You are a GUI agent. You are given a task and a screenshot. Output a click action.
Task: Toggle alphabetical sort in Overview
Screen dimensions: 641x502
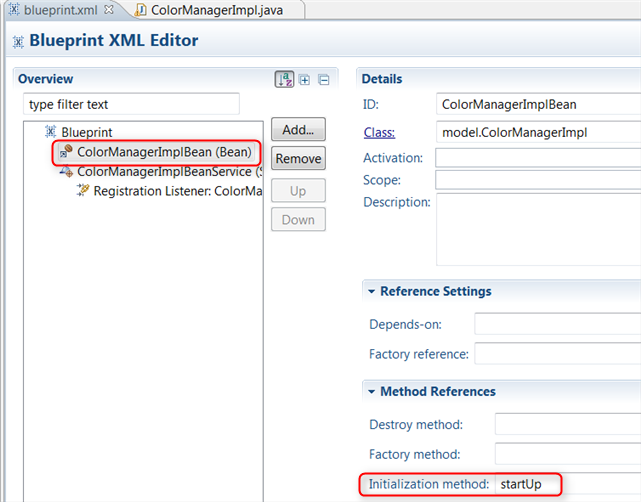pyautogui.click(x=284, y=80)
